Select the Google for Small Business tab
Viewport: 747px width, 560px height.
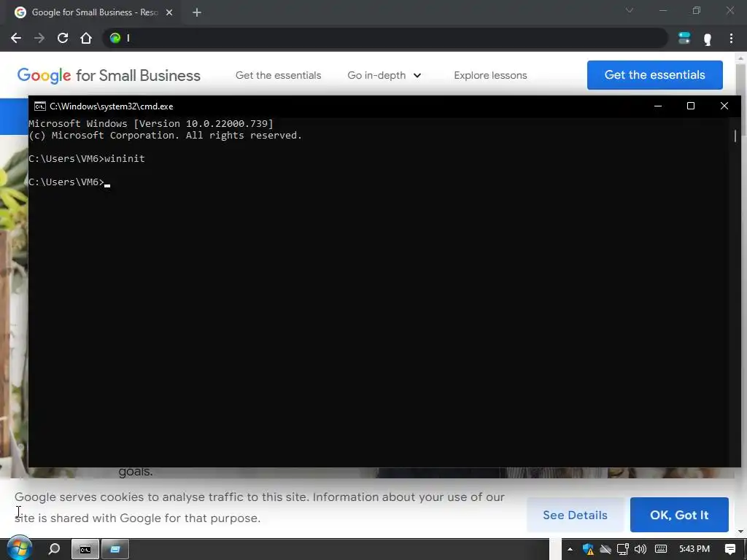click(93, 12)
